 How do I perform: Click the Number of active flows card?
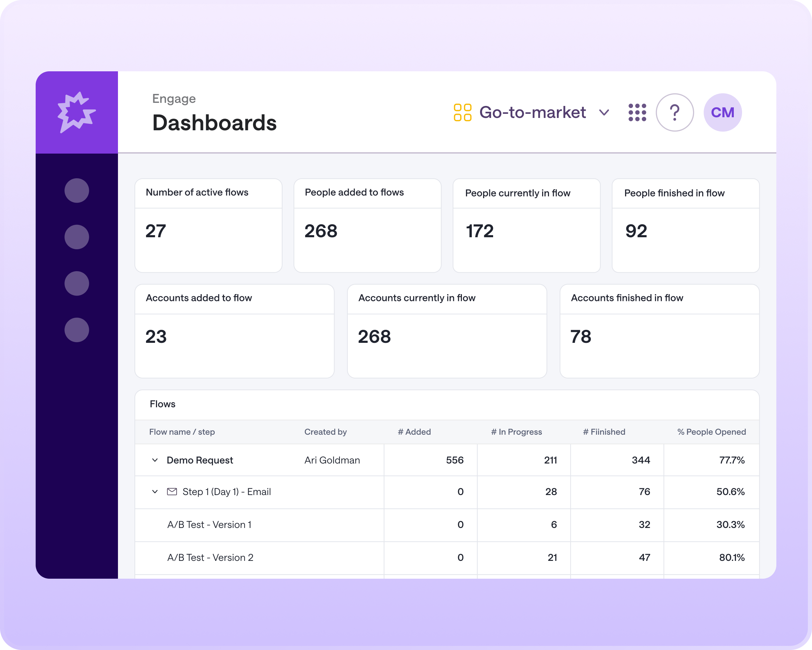click(x=208, y=225)
